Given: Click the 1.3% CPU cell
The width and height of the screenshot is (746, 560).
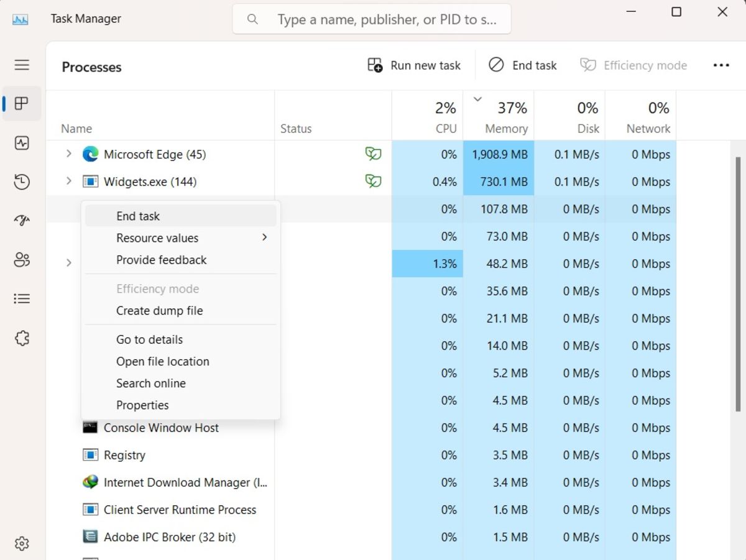Looking at the screenshot, I should [x=427, y=264].
